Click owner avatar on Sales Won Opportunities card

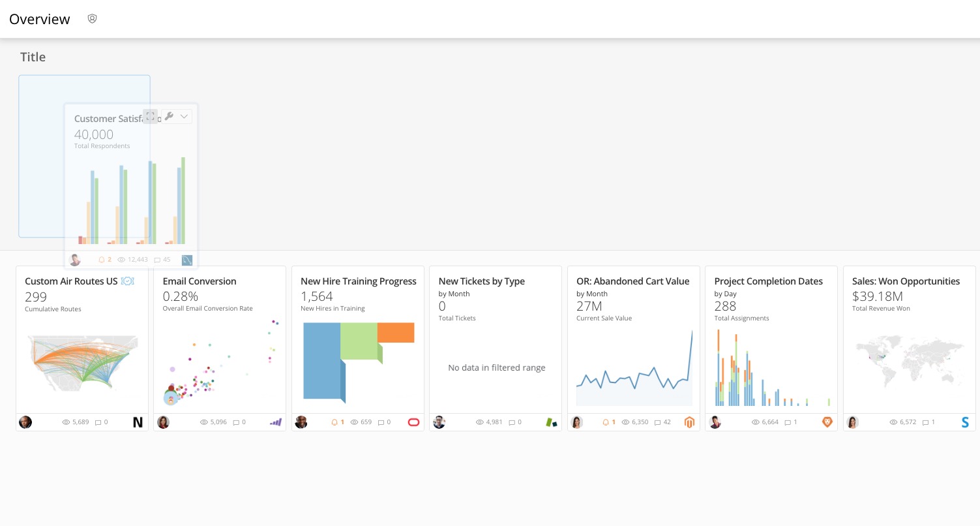pyautogui.click(x=853, y=422)
